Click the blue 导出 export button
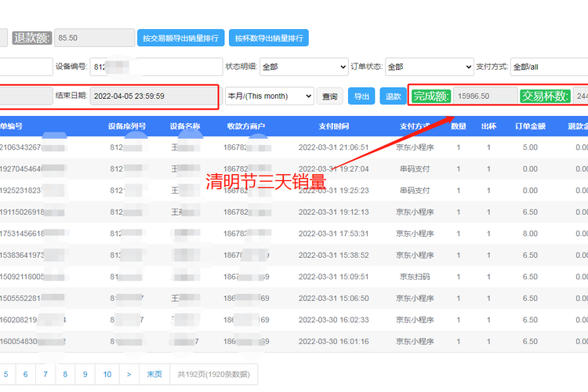 click(361, 96)
